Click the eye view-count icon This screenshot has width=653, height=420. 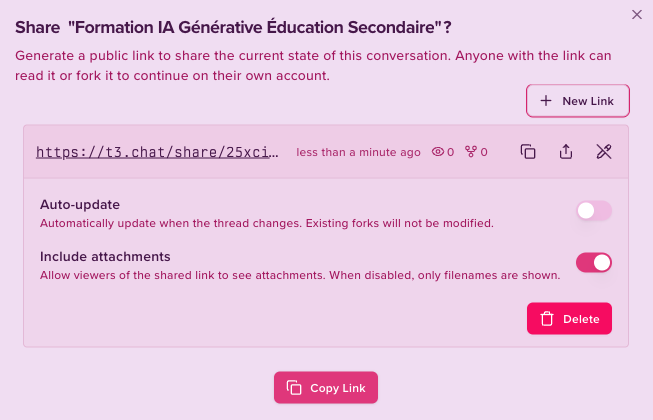[438, 152]
